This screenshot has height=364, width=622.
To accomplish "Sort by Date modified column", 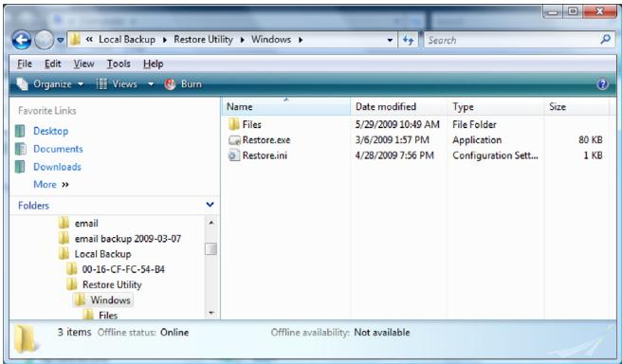I will [x=398, y=107].
